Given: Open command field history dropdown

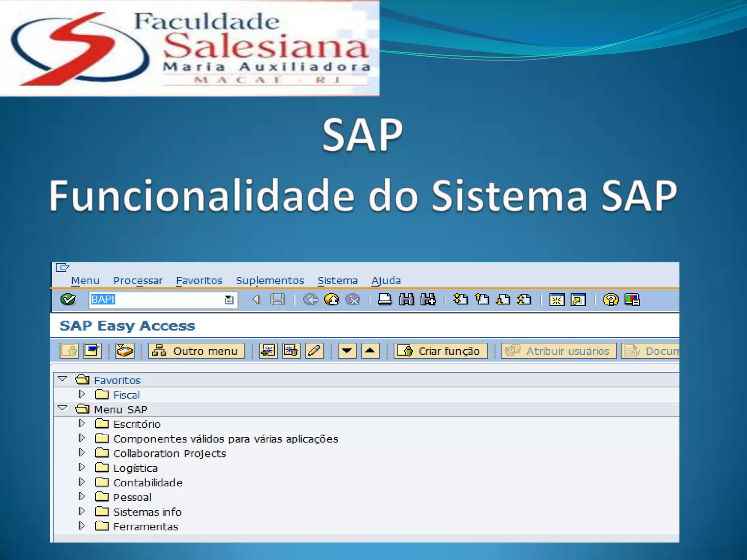Looking at the screenshot, I should (x=229, y=300).
